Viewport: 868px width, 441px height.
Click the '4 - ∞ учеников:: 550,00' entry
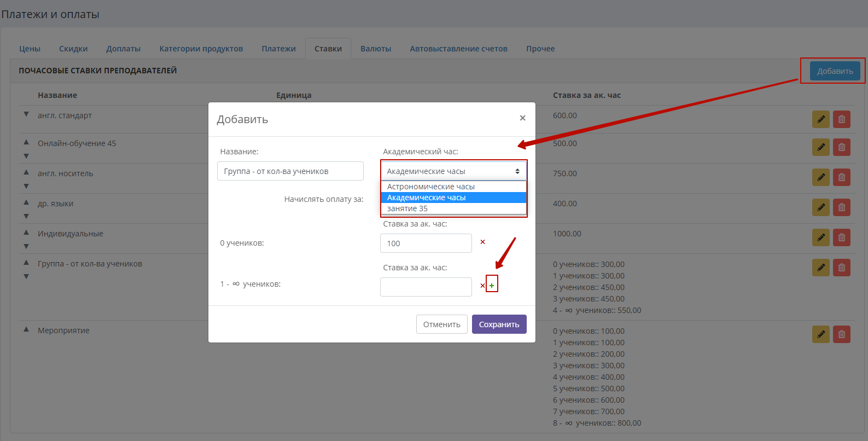[x=597, y=310]
